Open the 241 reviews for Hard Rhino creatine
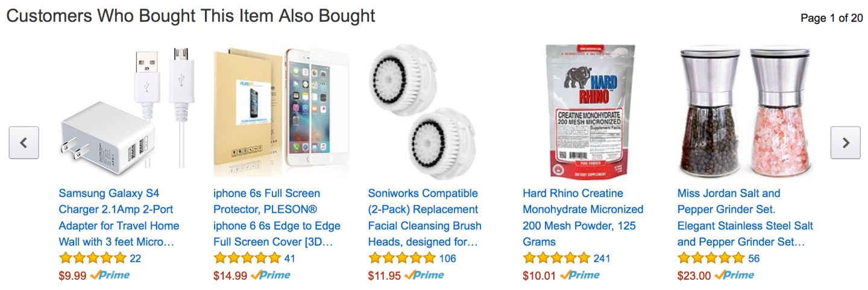Image resolution: width=868 pixels, height=290 pixels. (x=602, y=259)
